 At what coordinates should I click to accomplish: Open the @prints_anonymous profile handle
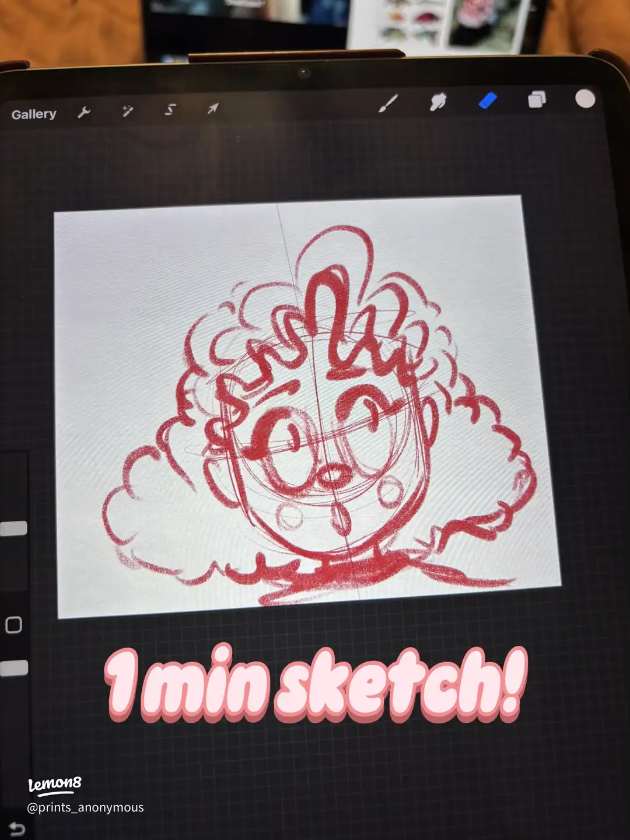(x=85, y=807)
